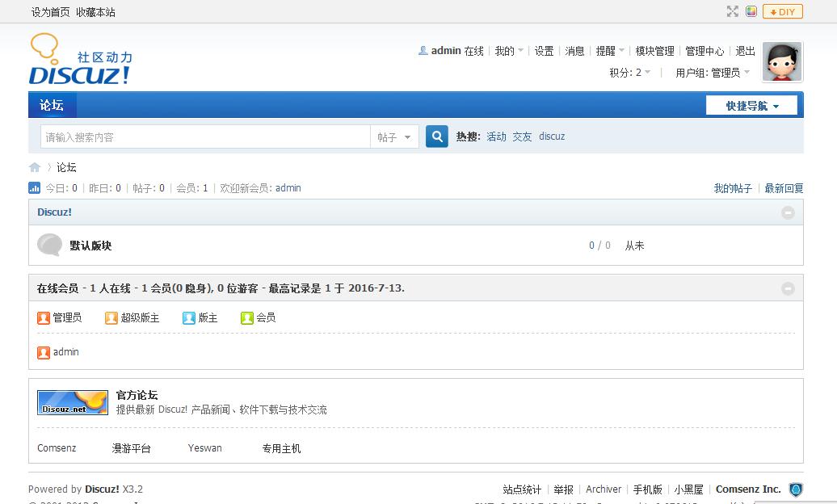Click the default forum avatar beside 默认版块

(x=50, y=244)
